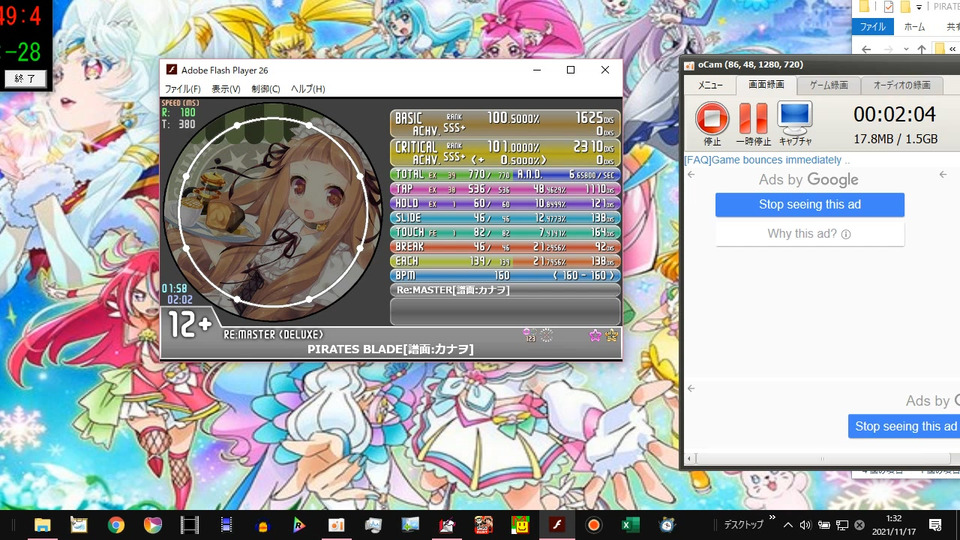Click the Explorer address bar folder icon
The width and height of the screenshot is (960, 540).
[x=940, y=49]
